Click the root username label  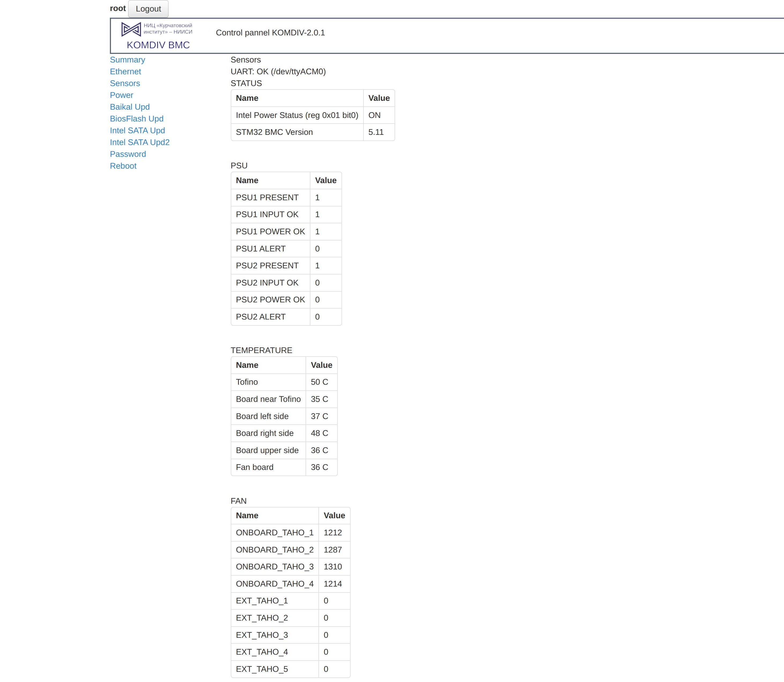[118, 8]
